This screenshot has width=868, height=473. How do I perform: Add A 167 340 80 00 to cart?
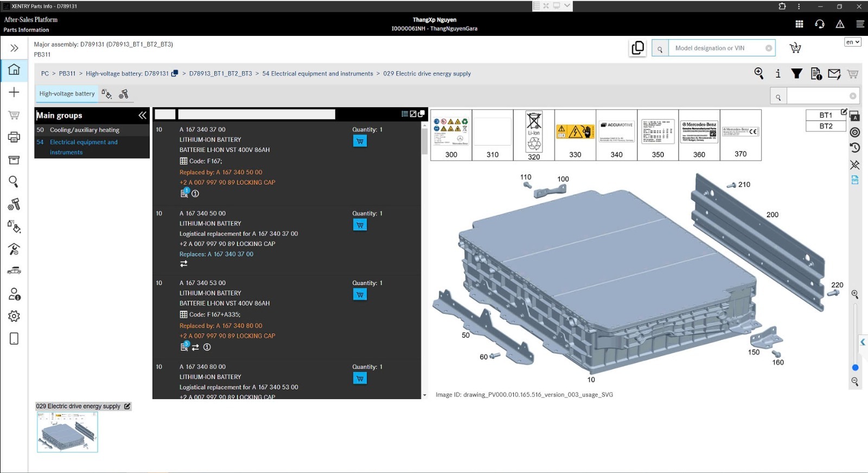[x=360, y=378]
